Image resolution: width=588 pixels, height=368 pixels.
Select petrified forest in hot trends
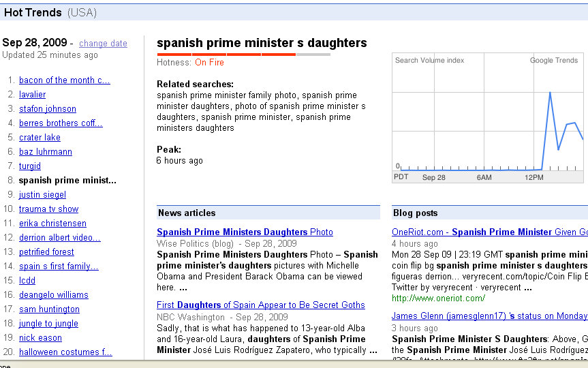[46, 251]
